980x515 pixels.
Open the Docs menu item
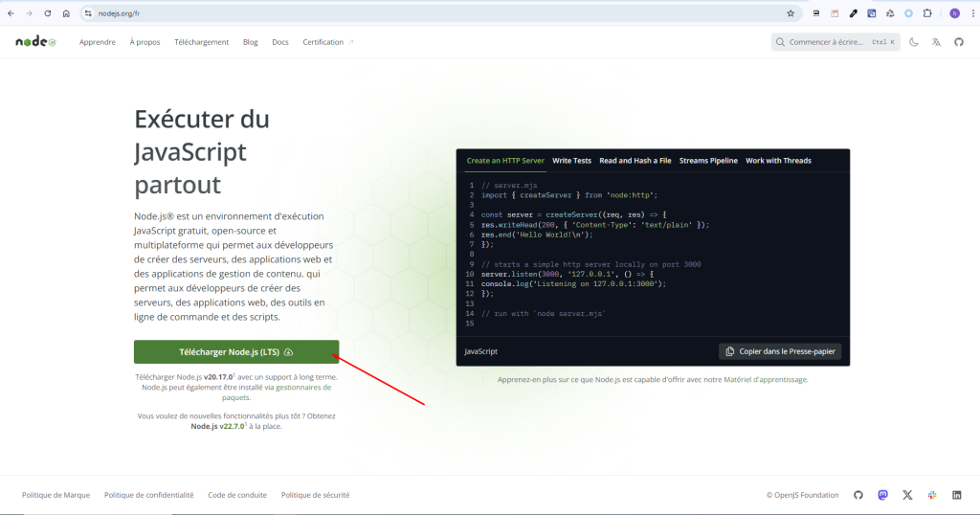[x=280, y=42]
